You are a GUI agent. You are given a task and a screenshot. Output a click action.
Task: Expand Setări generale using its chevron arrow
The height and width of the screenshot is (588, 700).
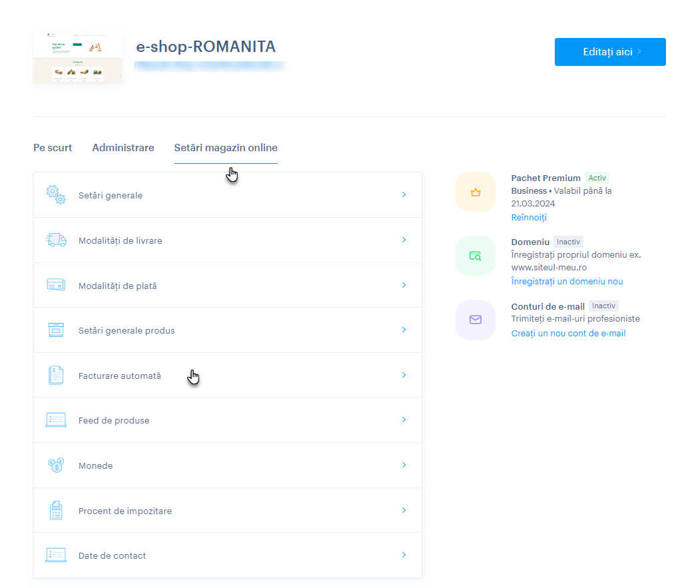point(404,194)
